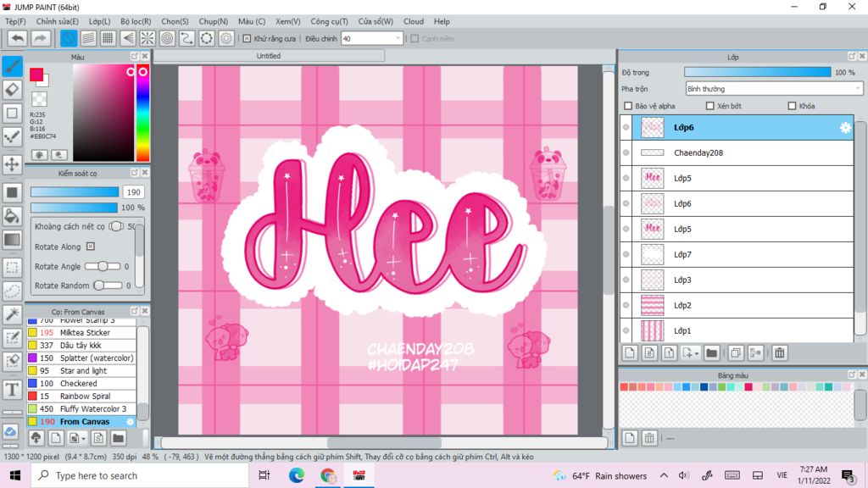Open the Bộ lọc(R) menu
Screen dimensions: 868x488
(136, 21)
